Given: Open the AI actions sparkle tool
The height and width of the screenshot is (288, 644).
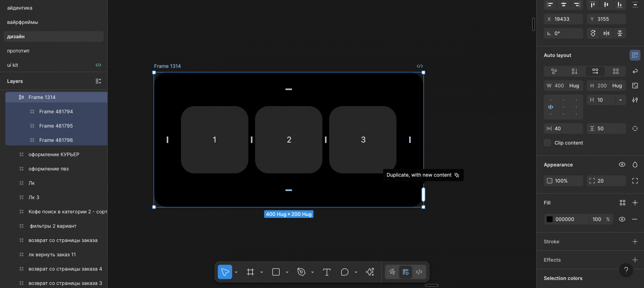Looking at the screenshot, I should (370, 272).
